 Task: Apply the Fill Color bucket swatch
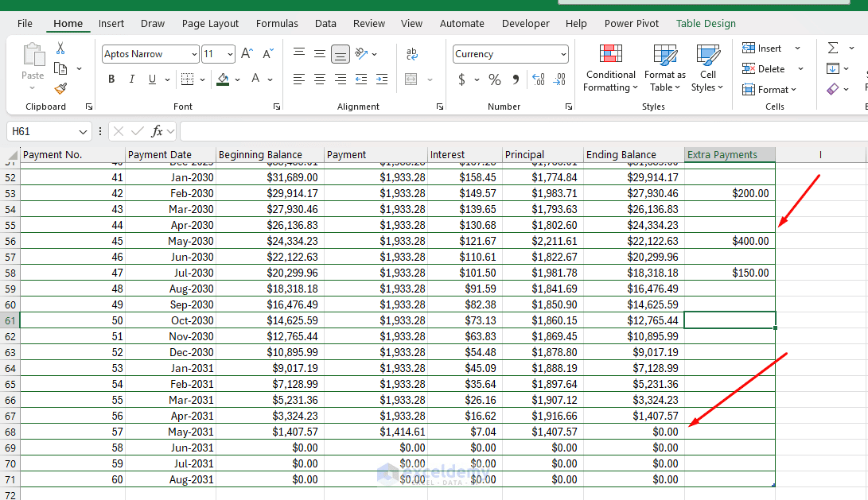tap(223, 79)
